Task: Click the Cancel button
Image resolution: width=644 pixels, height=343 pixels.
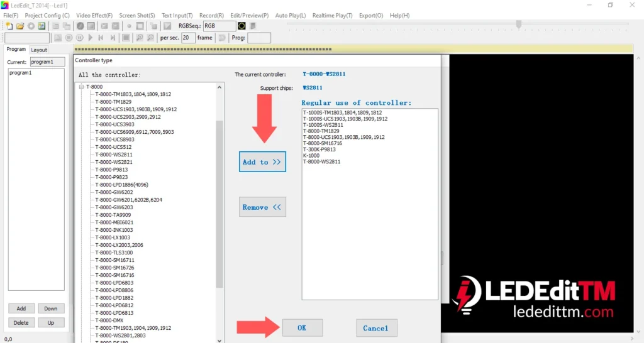Action: tap(377, 328)
